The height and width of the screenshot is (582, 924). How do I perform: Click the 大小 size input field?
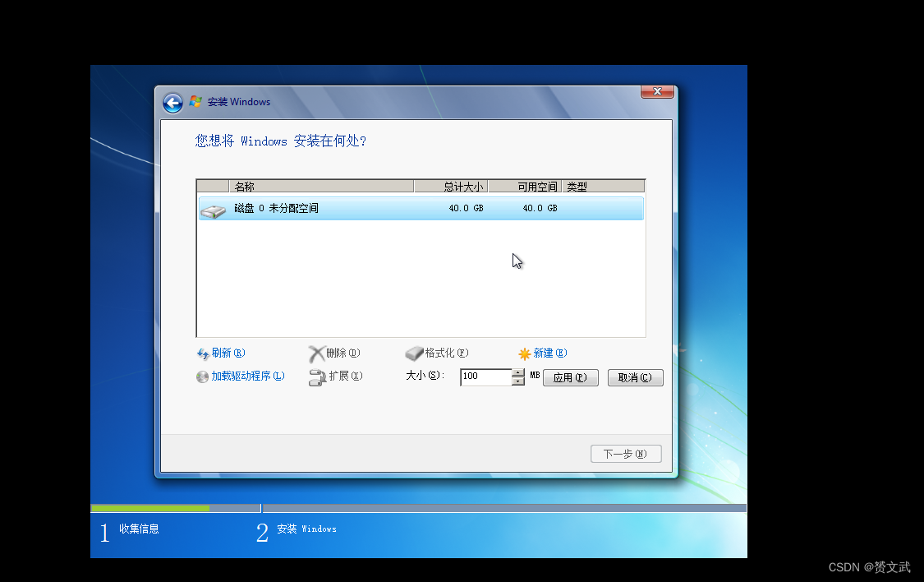486,376
